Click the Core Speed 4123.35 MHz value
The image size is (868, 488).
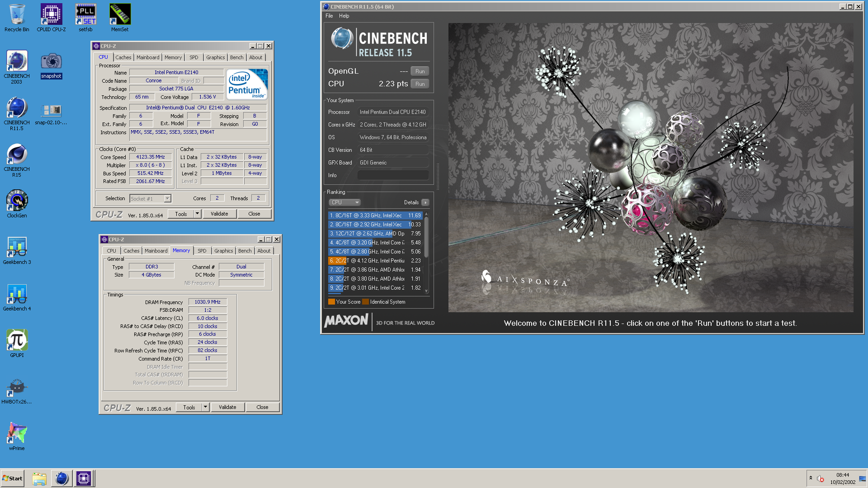[x=151, y=157]
